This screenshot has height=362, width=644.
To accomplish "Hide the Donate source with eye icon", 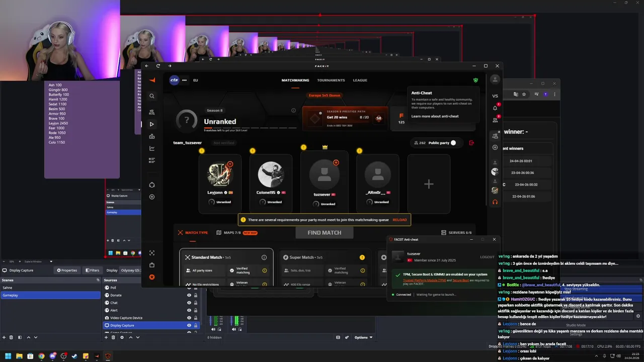I will [x=189, y=295].
